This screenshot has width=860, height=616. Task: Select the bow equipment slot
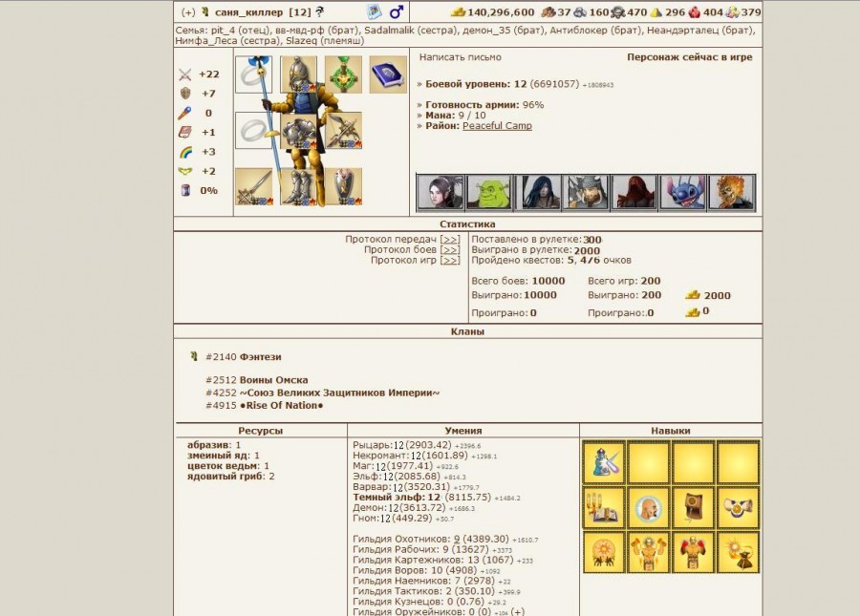343,131
